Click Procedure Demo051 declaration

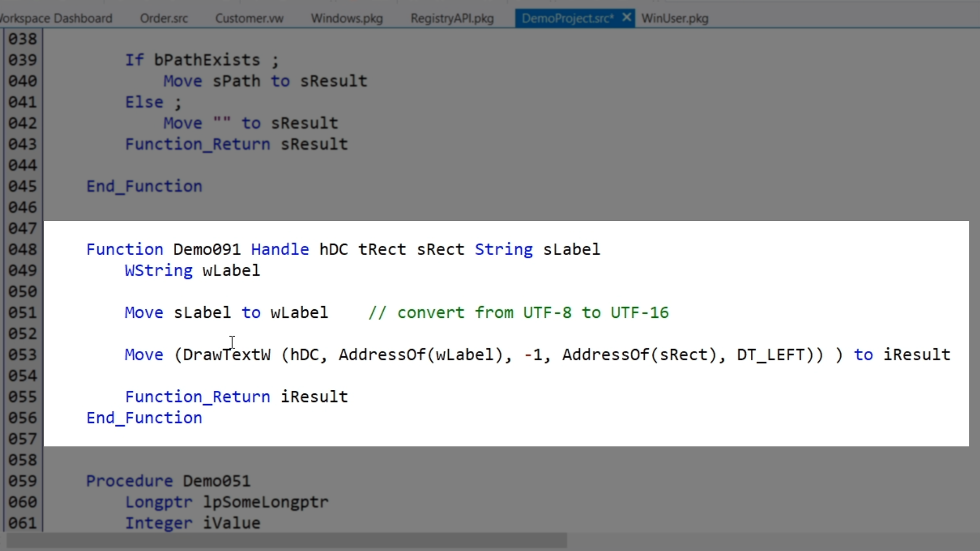coord(168,481)
